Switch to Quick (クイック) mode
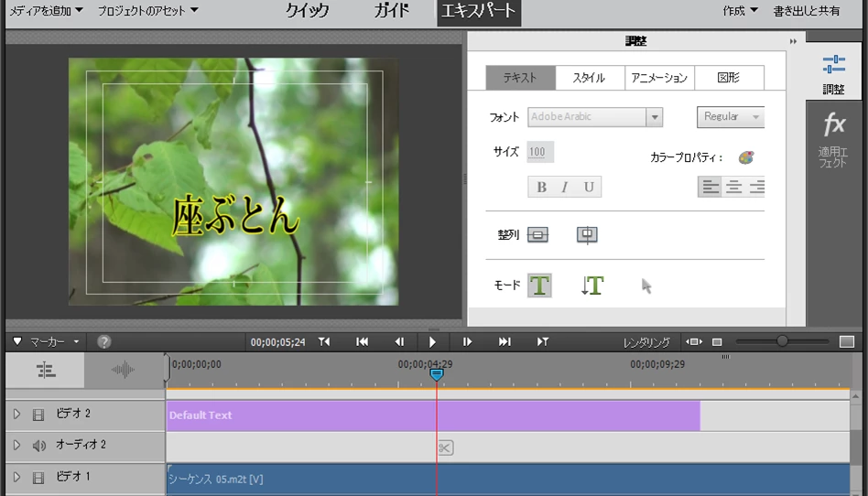Viewport: 868px width, 496px height. 308,10
